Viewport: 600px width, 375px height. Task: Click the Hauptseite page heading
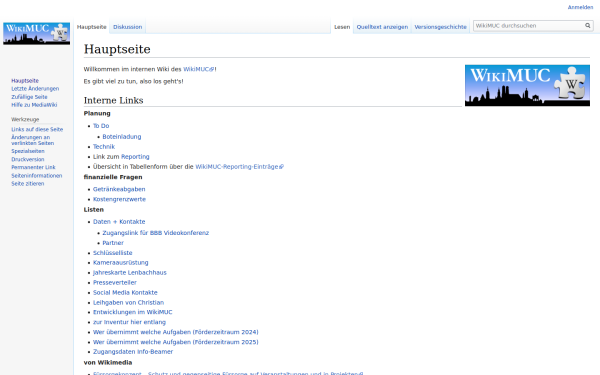(x=117, y=49)
